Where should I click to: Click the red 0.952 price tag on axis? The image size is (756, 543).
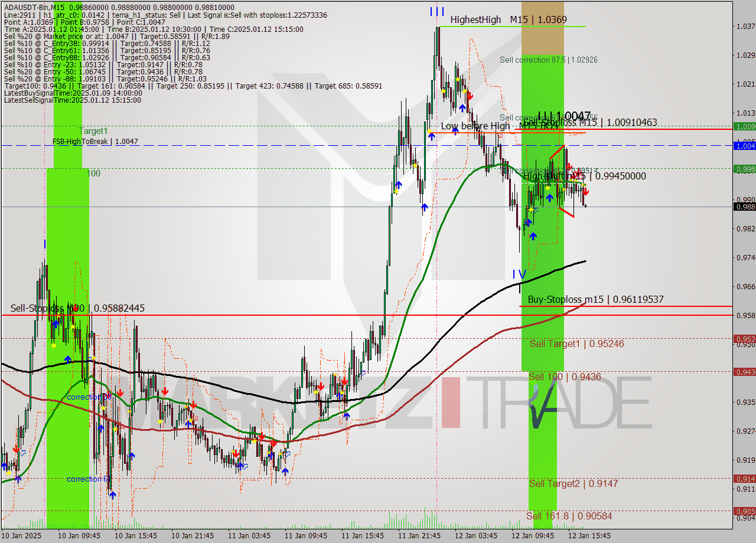(744, 339)
